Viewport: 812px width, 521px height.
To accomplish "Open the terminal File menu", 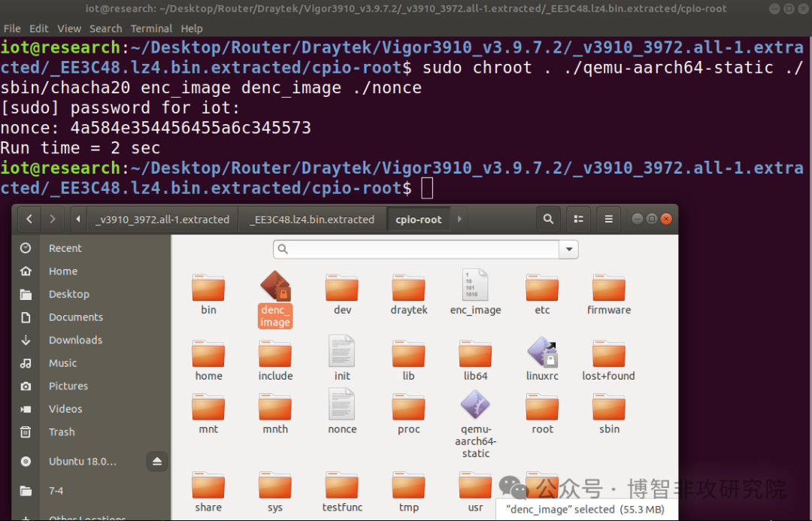I will (x=12, y=29).
